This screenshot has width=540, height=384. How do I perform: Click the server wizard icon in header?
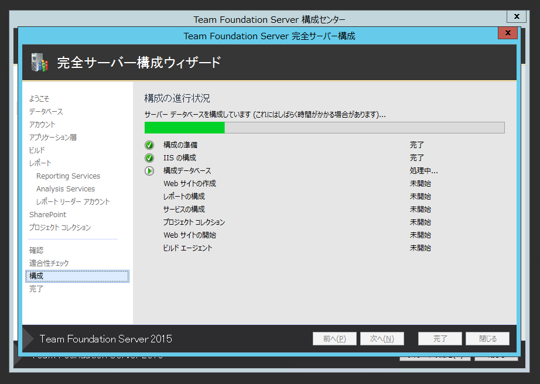point(39,62)
